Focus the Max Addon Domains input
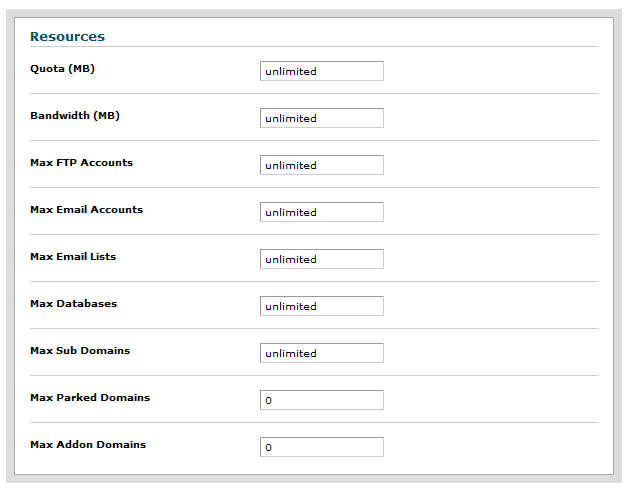Image resolution: width=631 pixels, height=489 pixels. tap(321, 447)
